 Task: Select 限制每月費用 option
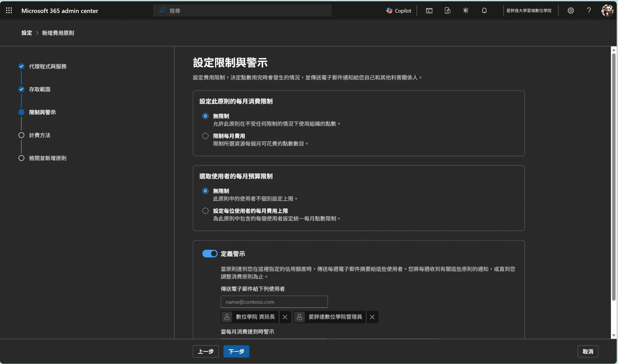(x=205, y=136)
